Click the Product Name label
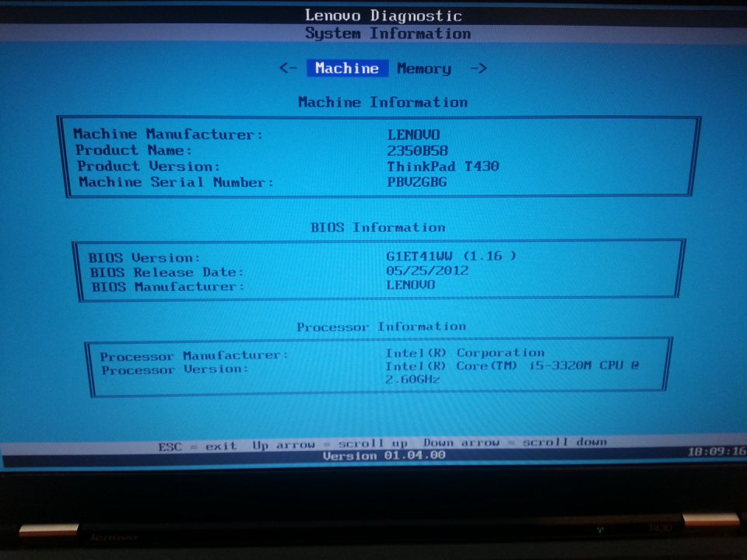The height and width of the screenshot is (560, 747). (x=134, y=150)
